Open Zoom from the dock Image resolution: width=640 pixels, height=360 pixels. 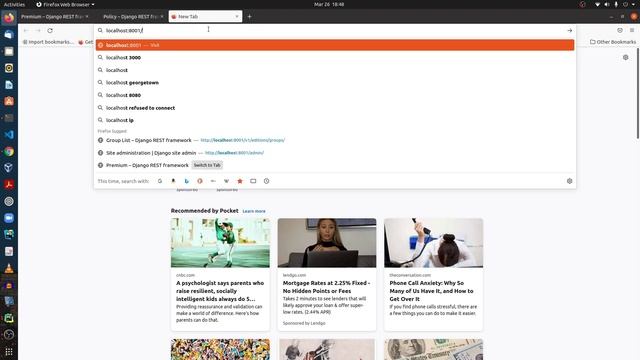[x=9, y=218]
